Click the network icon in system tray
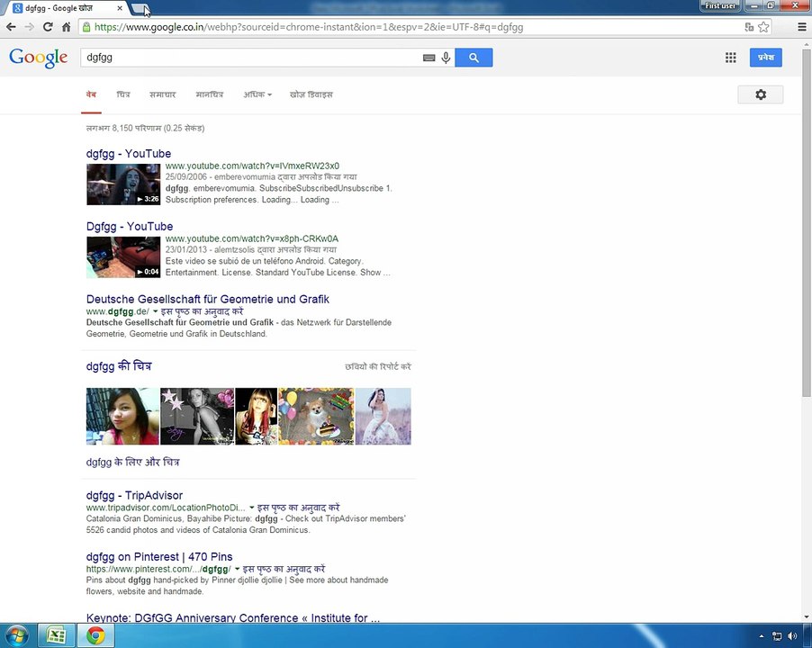812x648 pixels. click(x=777, y=636)
